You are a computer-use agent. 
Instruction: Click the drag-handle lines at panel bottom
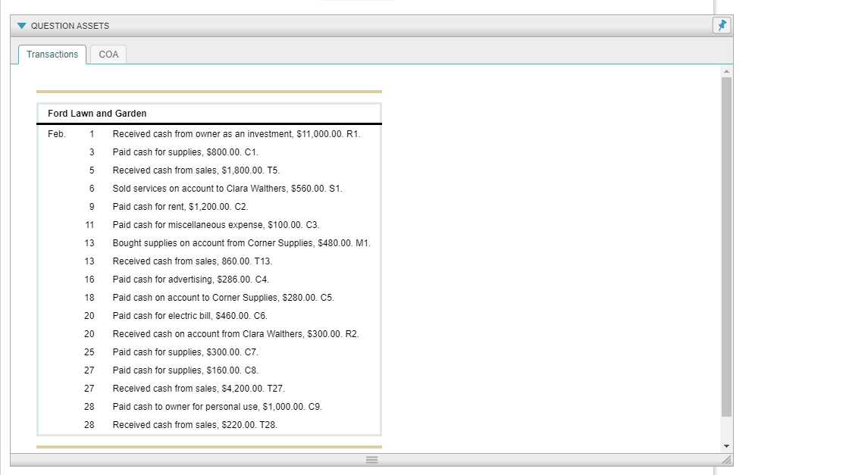click(371, 459)
